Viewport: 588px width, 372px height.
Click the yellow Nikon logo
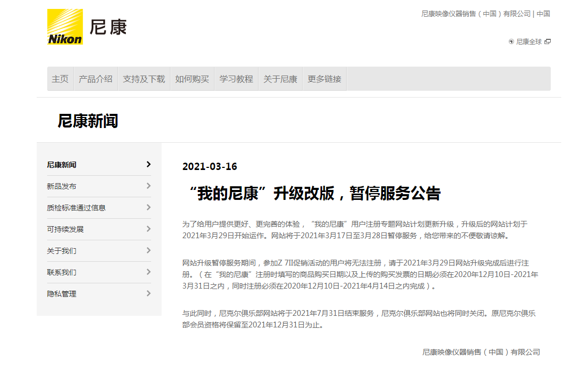point(65,27)
